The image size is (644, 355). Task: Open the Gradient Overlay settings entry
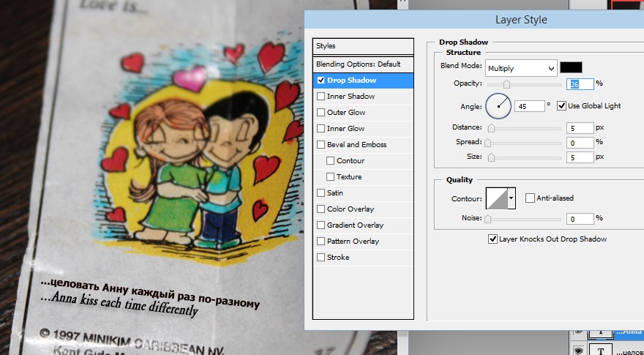click(355, 225)
